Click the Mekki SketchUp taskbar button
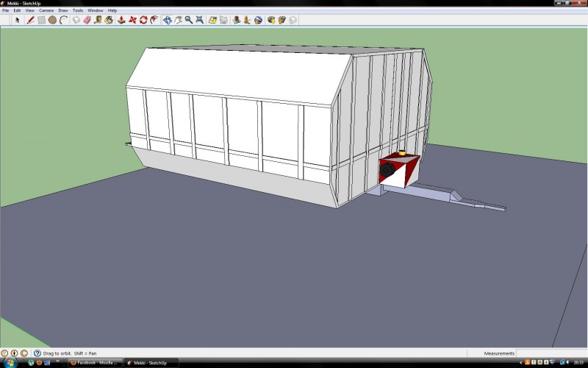The image size is (588, 368). [x=151, y=363]
